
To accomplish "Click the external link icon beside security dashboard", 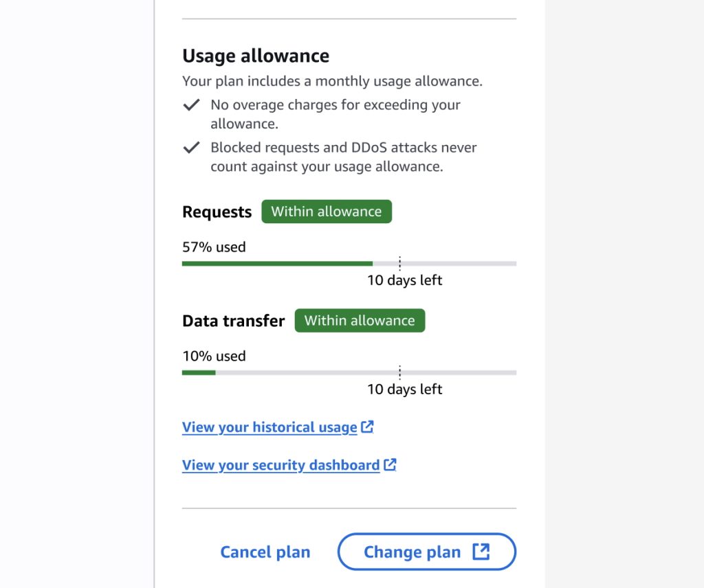I will point(390,465).
